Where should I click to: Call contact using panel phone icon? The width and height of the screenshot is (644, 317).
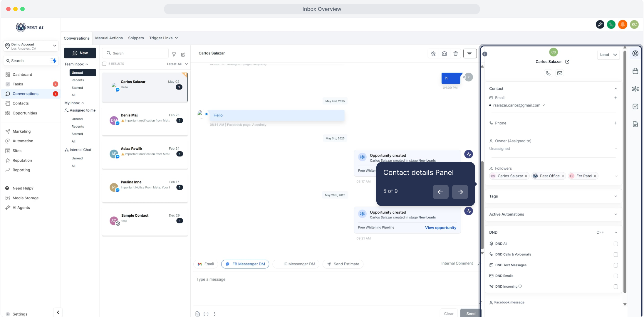548,73
